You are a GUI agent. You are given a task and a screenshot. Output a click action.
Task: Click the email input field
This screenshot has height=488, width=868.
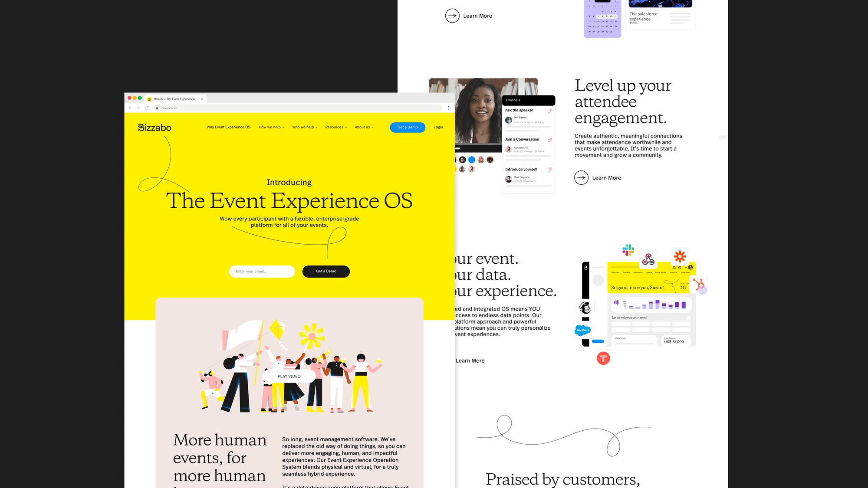261,271
